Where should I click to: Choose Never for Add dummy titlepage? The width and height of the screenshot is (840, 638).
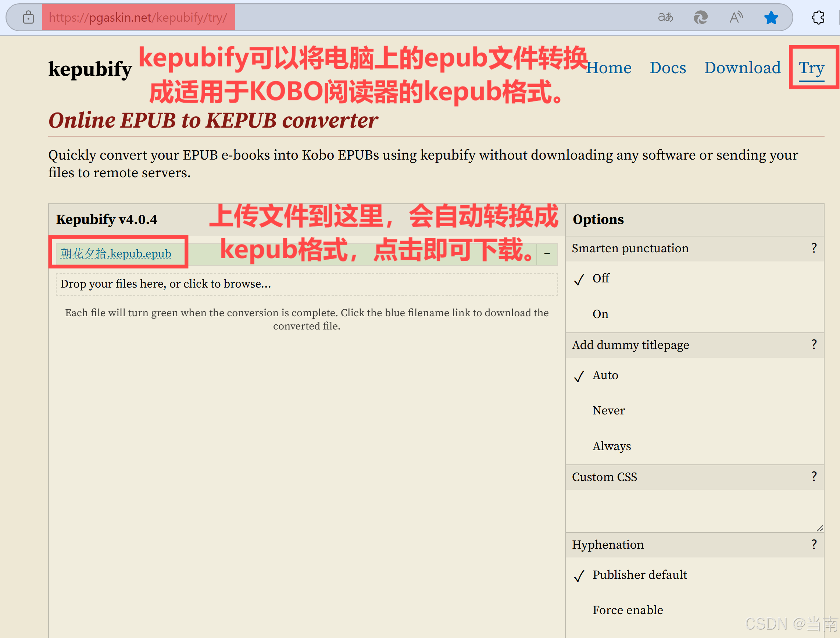608,410
